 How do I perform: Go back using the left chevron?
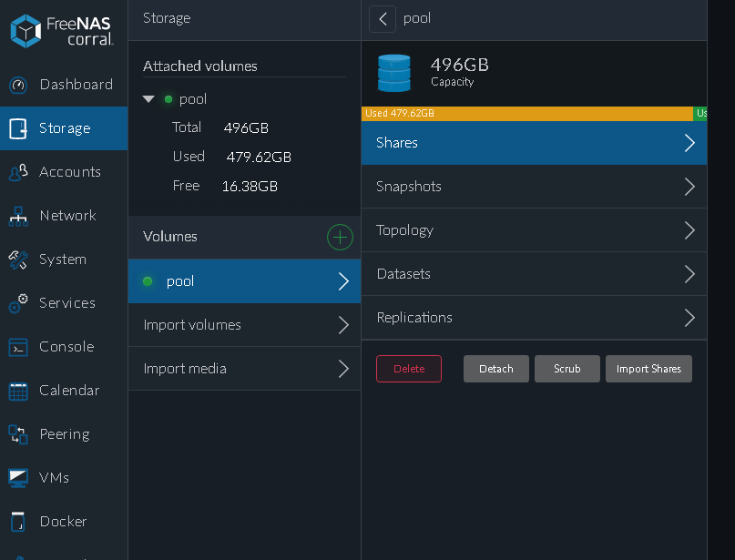[x=383, y=18]
